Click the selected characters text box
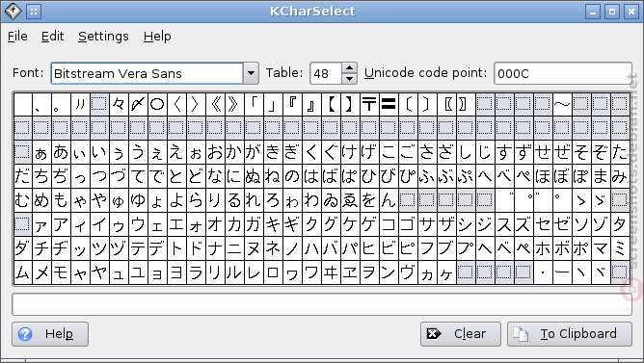The image size is (644, 363). pyautogui.click(x=322, y=304)
